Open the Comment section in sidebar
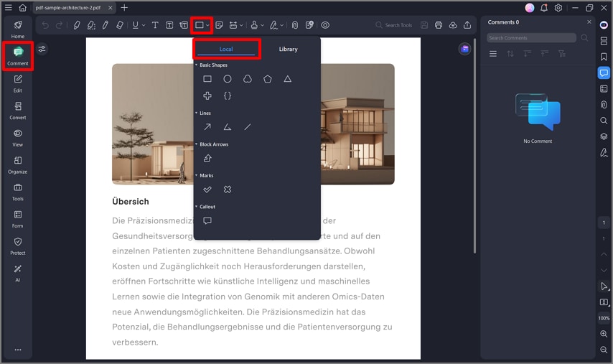The height and width of the screenshot is (364, 613). 18,56
